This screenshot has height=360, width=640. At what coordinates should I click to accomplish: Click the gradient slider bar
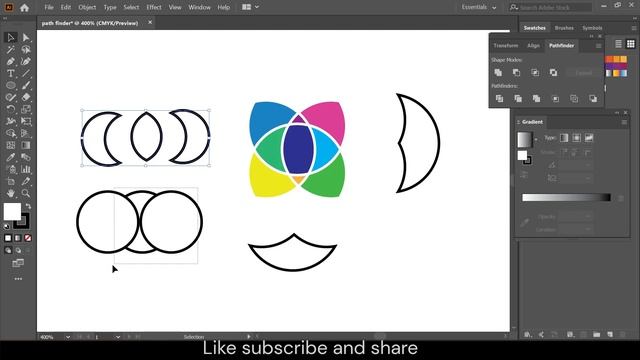pos(567,198)
